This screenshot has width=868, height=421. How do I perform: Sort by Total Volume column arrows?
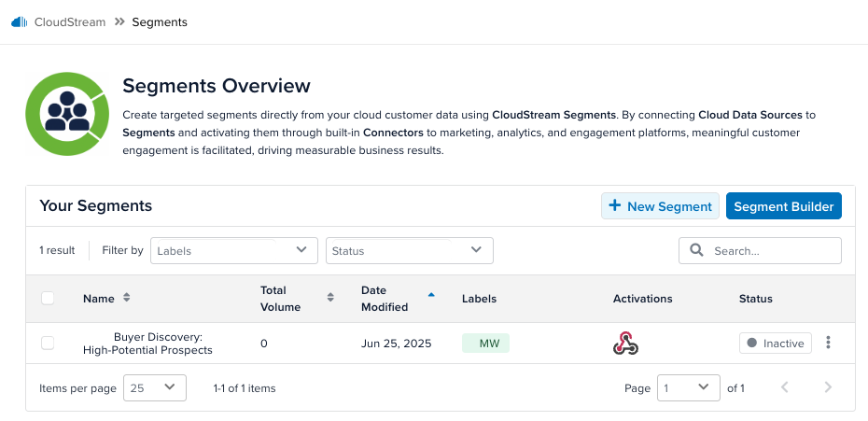tap(330, 298)
